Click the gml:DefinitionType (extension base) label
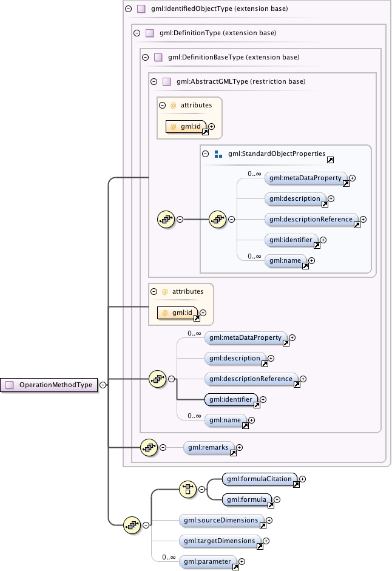Viewport: 392px width, 571px height. [x=218, y=33]
